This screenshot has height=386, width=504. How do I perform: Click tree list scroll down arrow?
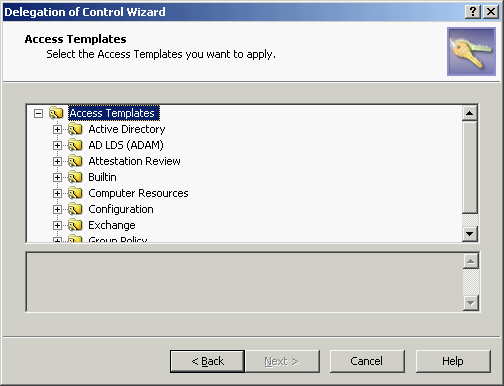pyautogui.click(x=470, y=234)
